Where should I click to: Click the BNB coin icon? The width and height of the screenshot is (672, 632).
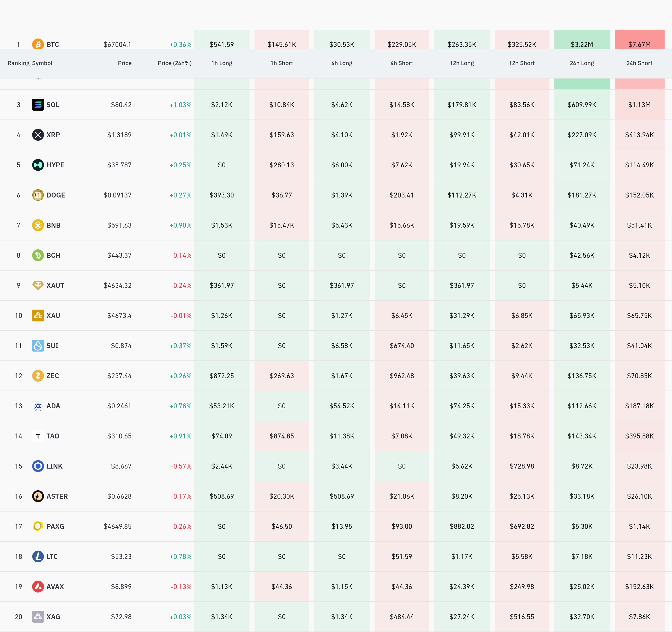(x=38, y=225)
